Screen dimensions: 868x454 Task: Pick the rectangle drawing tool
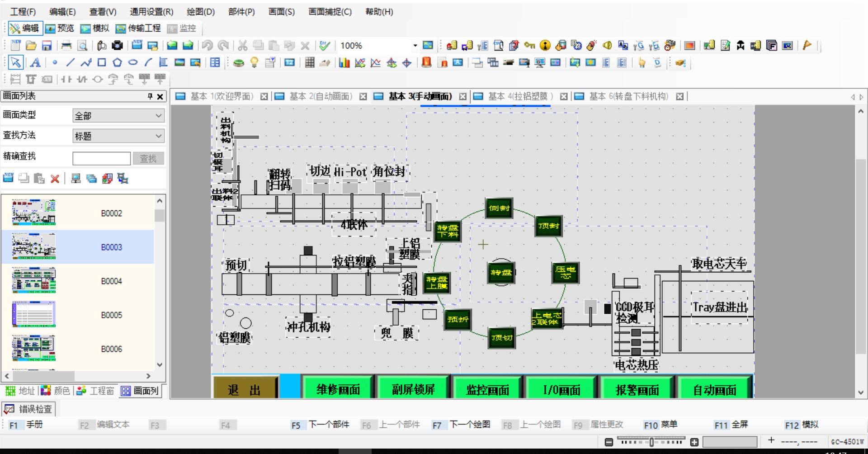[x=102, y=62]
